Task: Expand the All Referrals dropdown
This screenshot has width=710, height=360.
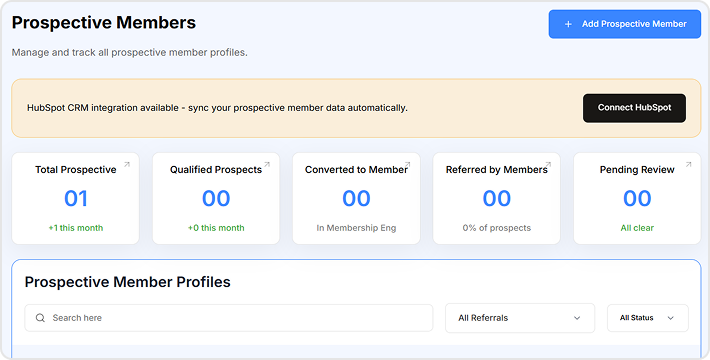Action: point(520,318)
